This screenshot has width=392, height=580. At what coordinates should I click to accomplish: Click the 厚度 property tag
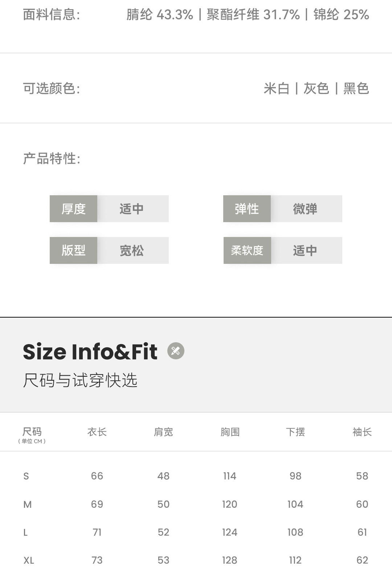click(x=73, y=209)
